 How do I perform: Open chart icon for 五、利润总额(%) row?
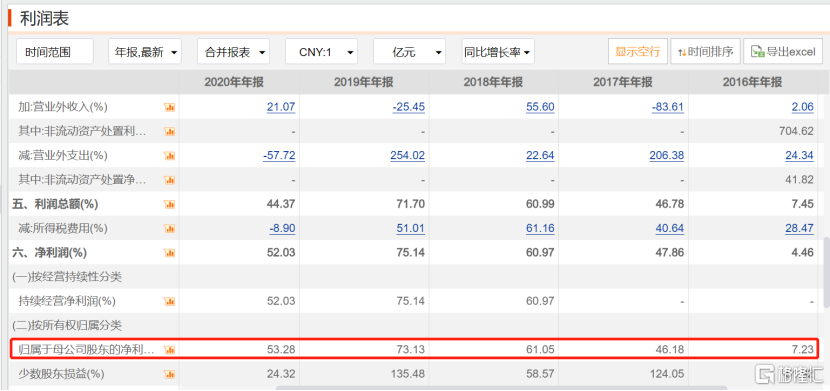[169, 204]
